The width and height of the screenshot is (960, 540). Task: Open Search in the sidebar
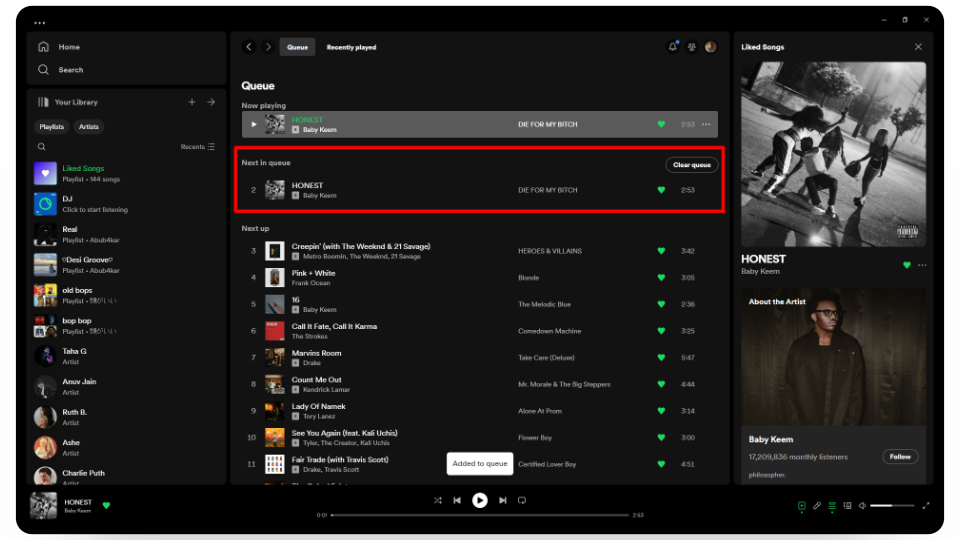coord(60,70)
